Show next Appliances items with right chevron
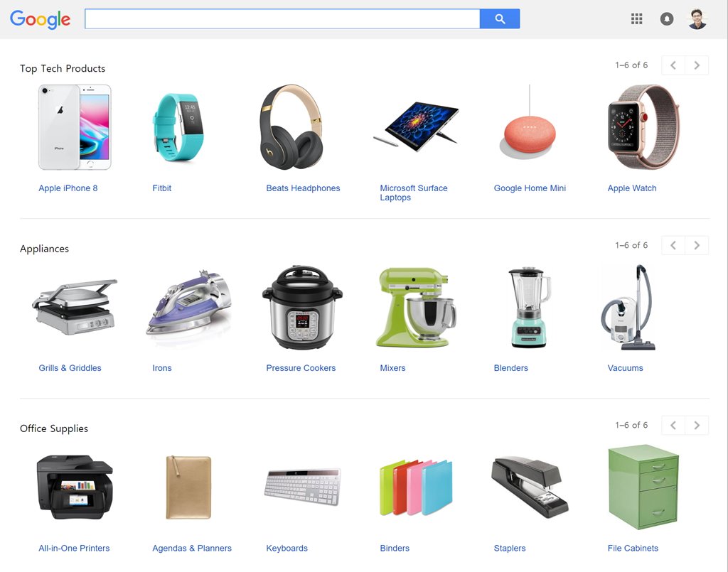Image resolution: width=728 pixels, height=572 pixels. 697,245
